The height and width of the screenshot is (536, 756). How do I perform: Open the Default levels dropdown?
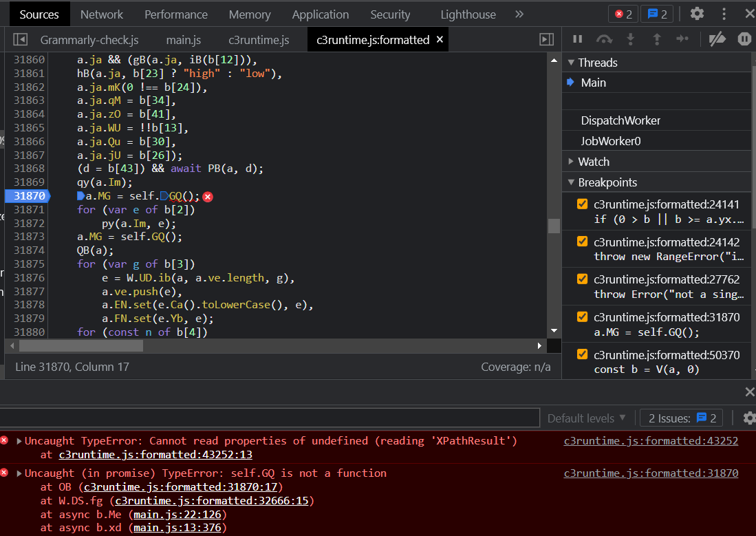coord(586,418)
